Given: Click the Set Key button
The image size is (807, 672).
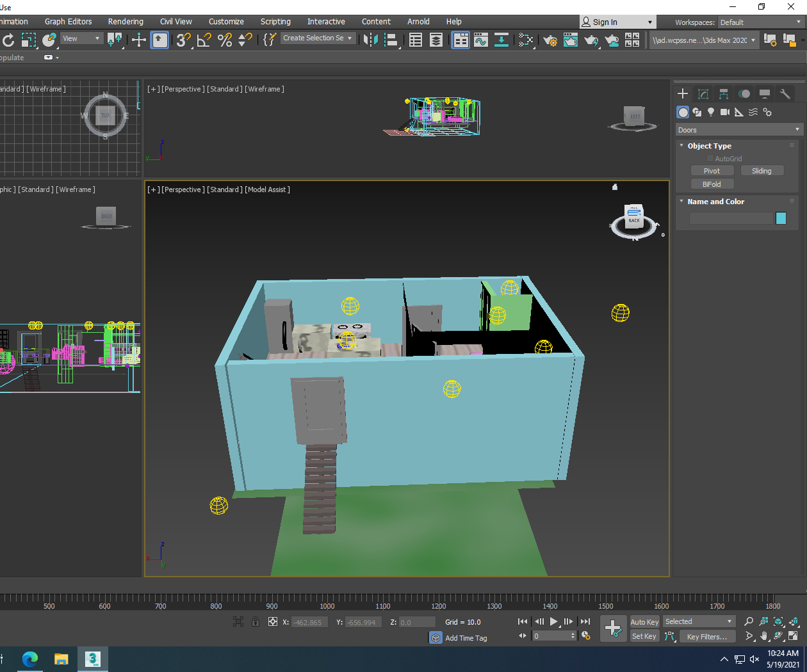Looking at the screenshot, I should point(644,636).
